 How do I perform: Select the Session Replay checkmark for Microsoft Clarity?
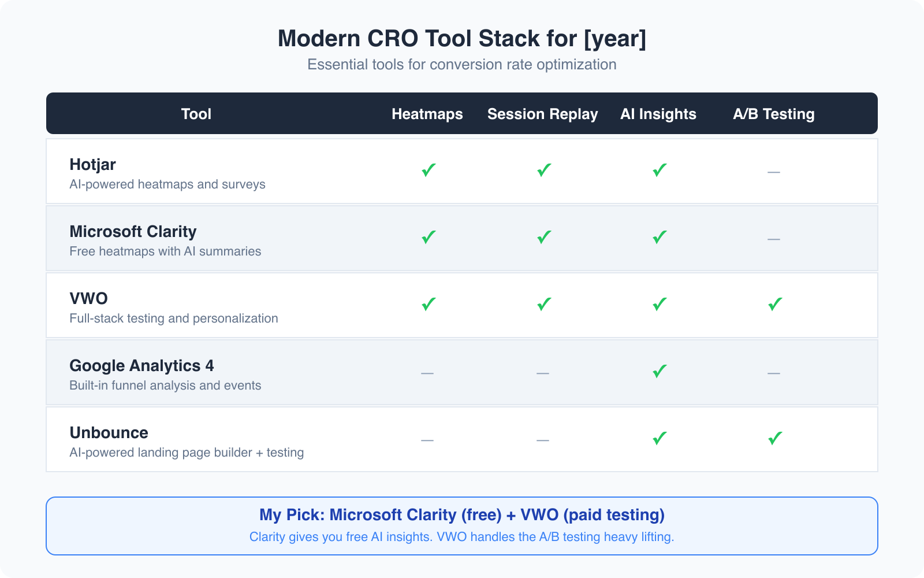tap(542, 238)
